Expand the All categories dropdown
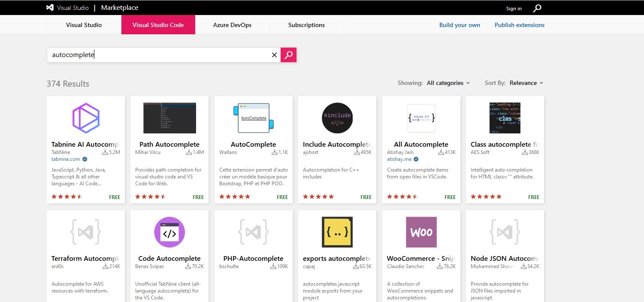Image resolution: width=644 pixels, height=302 pixels. pyautogui.click(x=448, y=83)
